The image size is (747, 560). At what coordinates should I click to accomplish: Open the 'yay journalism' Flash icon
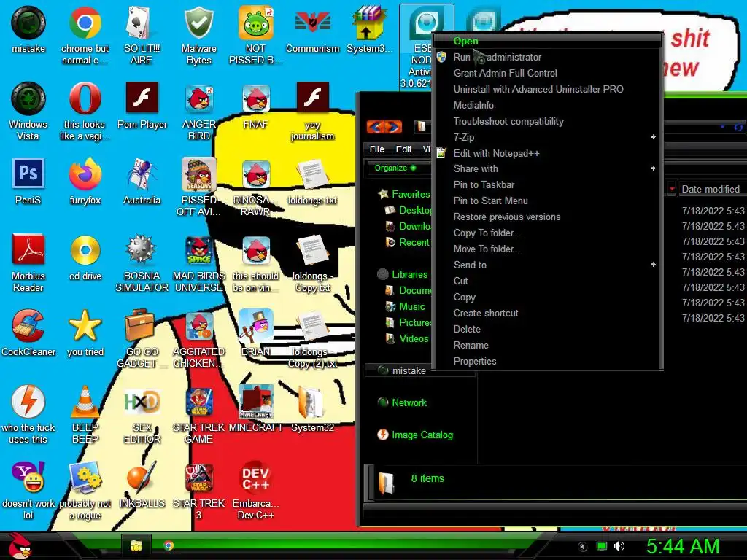[312, 111]
